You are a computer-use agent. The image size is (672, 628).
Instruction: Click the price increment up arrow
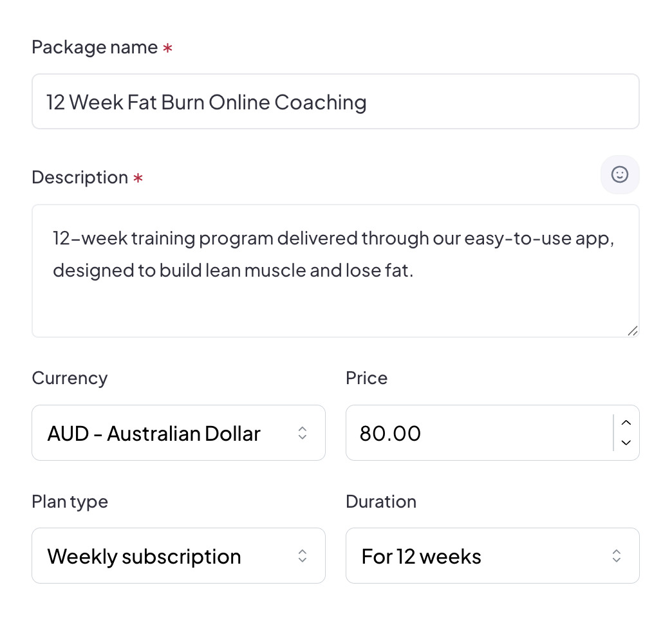pyautogui.click(x=626, y=423)
